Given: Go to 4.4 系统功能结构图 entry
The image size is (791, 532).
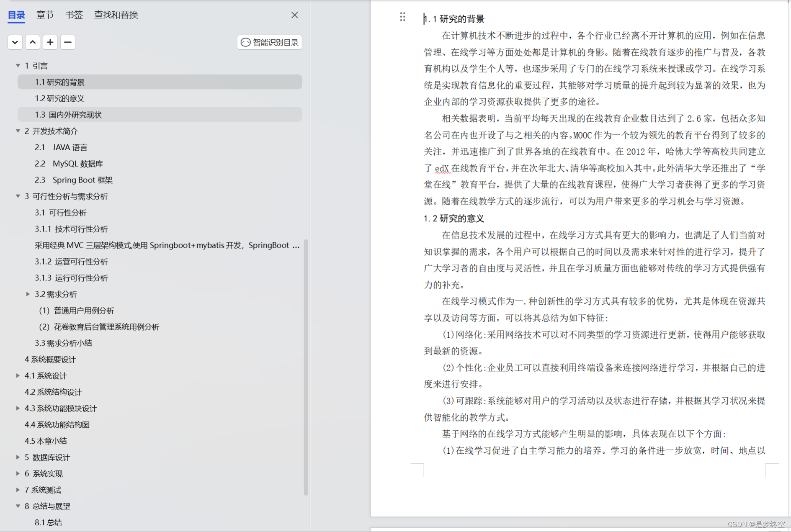Looking at the screenshot, I should pos(57,425).
